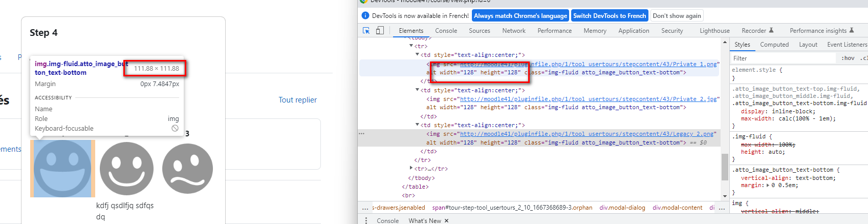
Task: Select div.modal-dialog breadcrumb
Action: point(622,208)
